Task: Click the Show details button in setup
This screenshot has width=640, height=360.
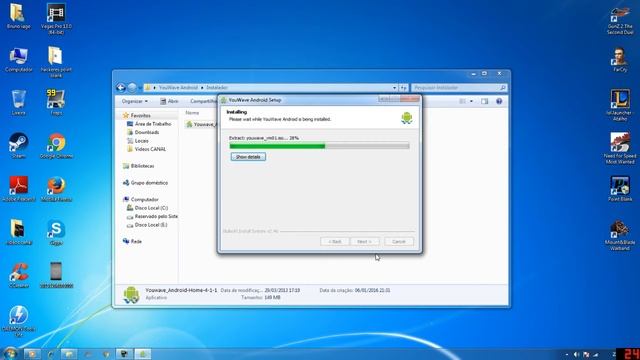Action: tap(248, 157)
